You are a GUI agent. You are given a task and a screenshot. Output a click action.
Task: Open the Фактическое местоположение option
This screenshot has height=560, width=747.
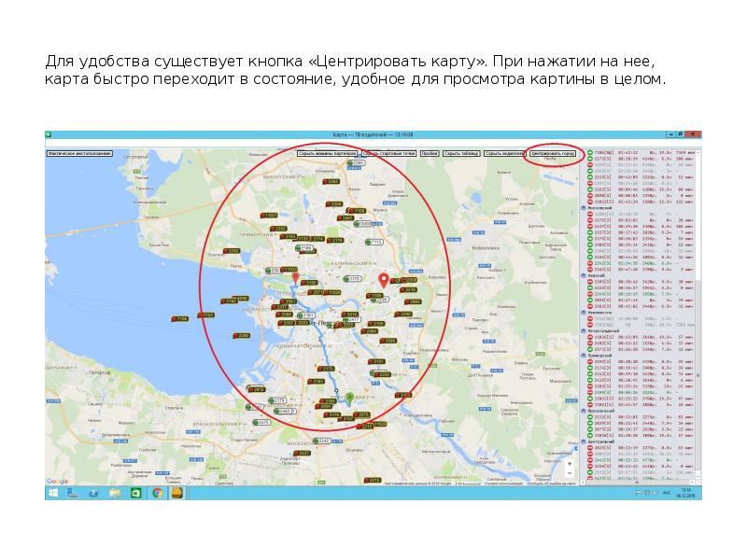[x=79, y=153]
